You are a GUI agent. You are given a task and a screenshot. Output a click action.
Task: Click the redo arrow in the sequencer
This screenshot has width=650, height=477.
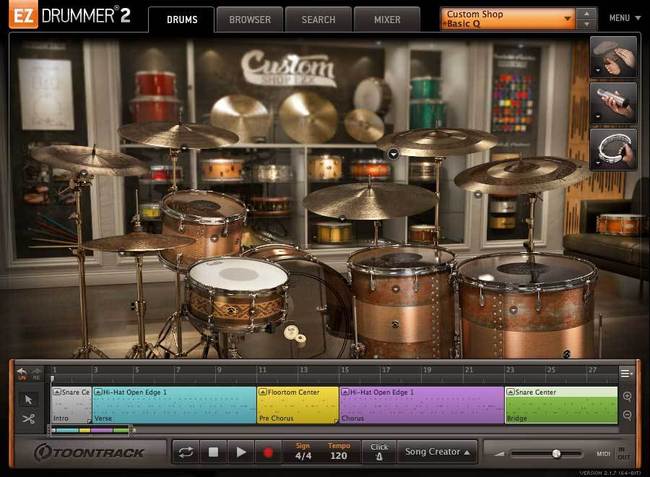point(36,372)
